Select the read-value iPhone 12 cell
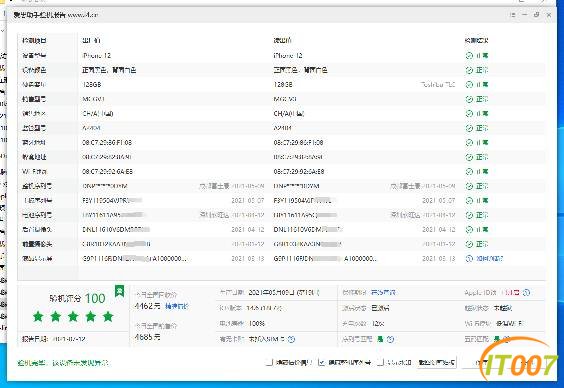This screenshot has width=564, height=388. point(288,55)
